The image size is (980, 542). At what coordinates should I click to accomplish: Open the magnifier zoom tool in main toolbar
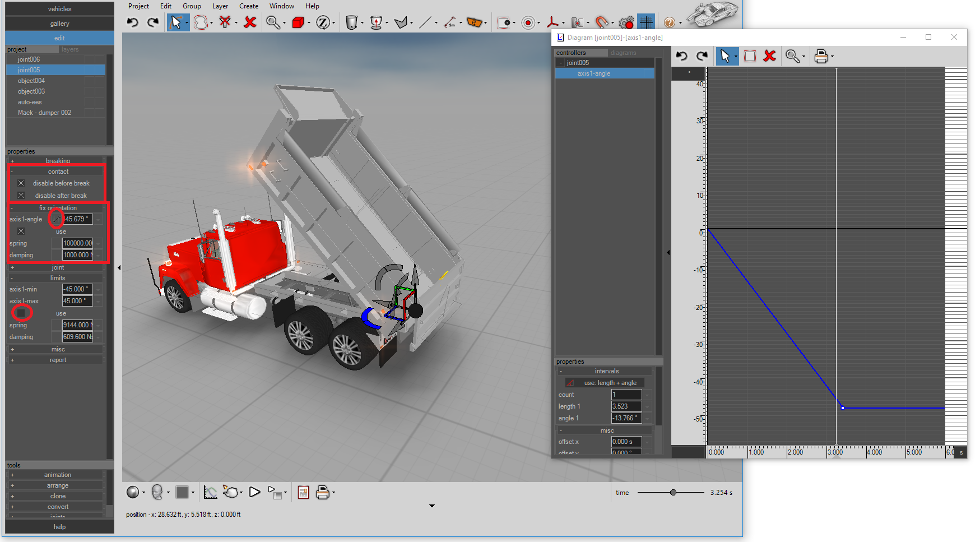(x=273, y=22)
